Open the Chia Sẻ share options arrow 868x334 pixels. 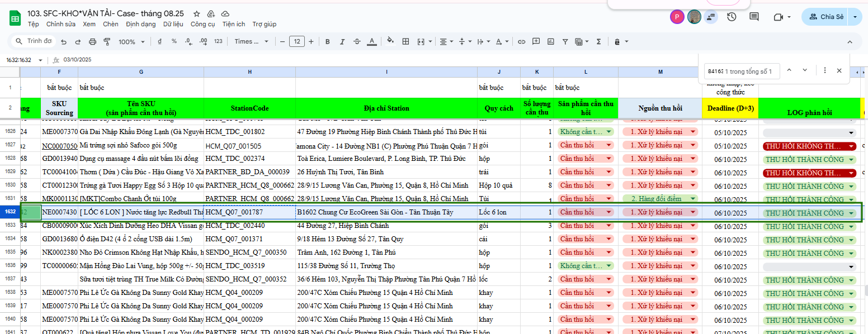click(855, 17)
